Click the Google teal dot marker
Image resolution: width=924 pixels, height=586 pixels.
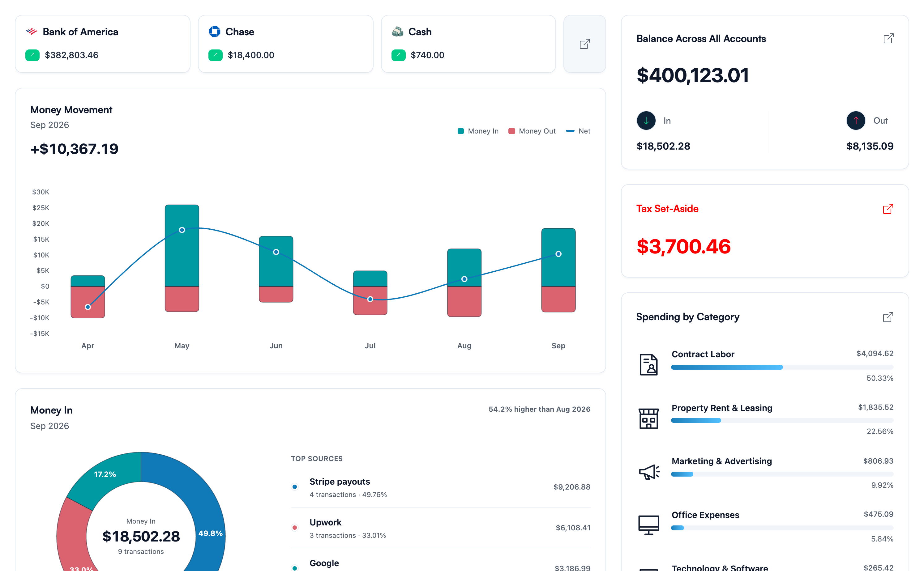(x=295, y=568)
